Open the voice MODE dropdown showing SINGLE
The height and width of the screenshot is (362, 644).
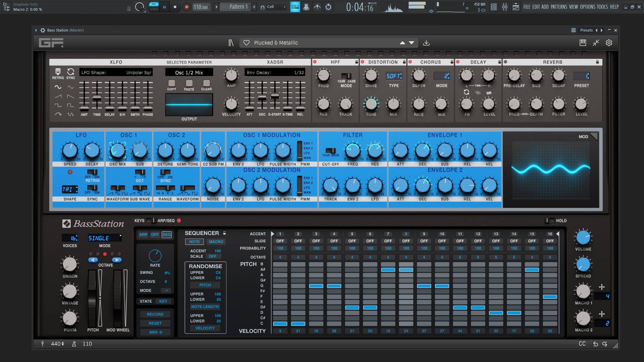click(x=105, y=238)
